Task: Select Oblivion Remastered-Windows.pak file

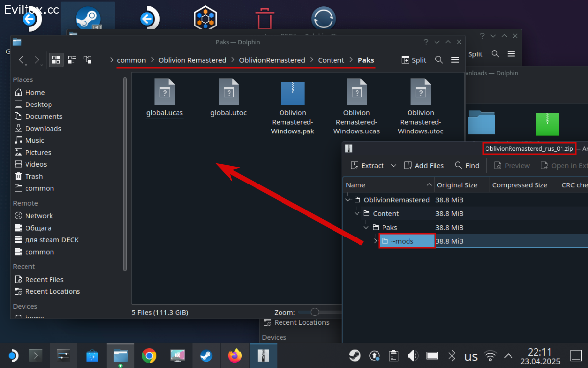Action: (x=292, y=106)
